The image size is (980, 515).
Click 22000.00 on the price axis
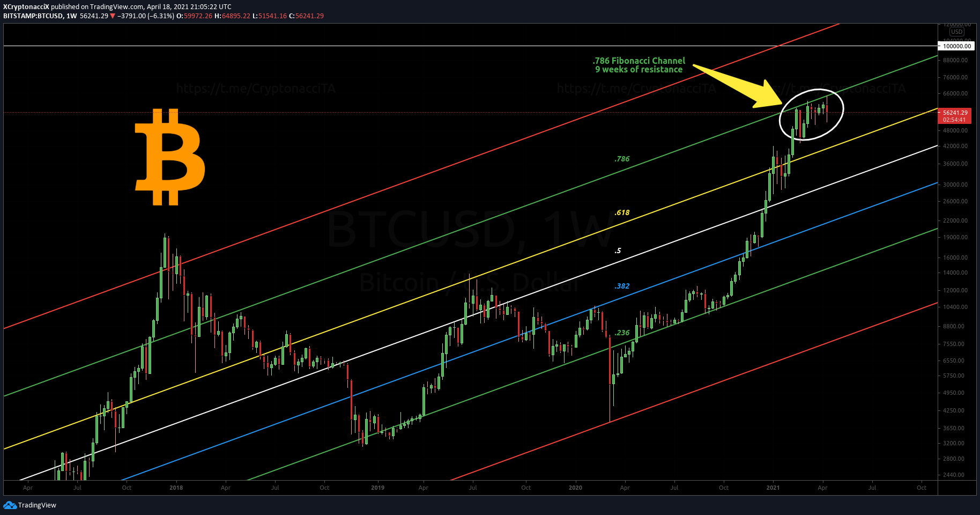[x=955, y=220]
